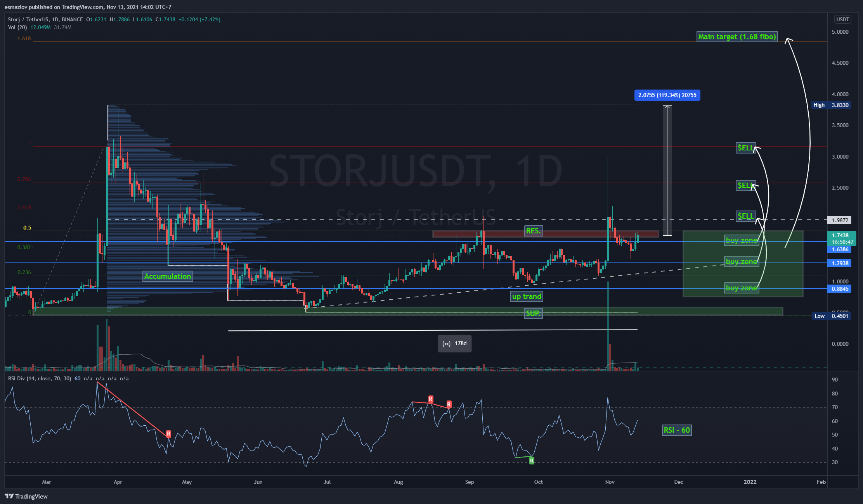863x504 pixels.
Task: Click the +0.1204 (+7.42%) change value
Action: 199,19
